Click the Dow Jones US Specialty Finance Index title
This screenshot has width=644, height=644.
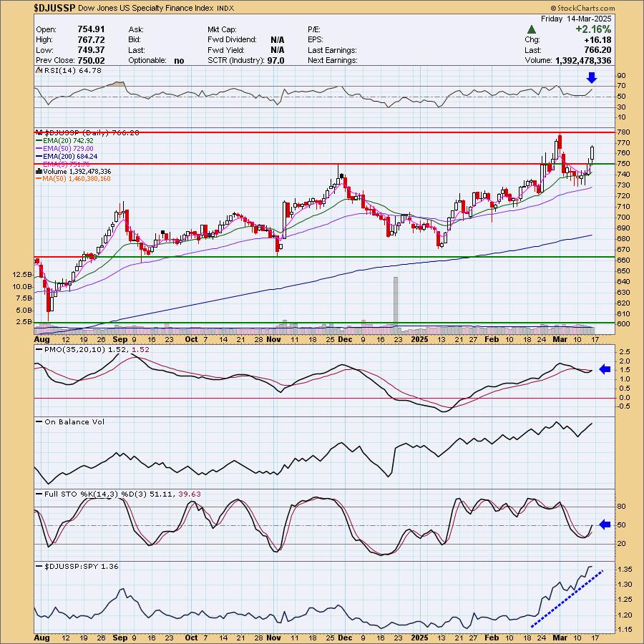pyautogui.click(x=145, y=8)
